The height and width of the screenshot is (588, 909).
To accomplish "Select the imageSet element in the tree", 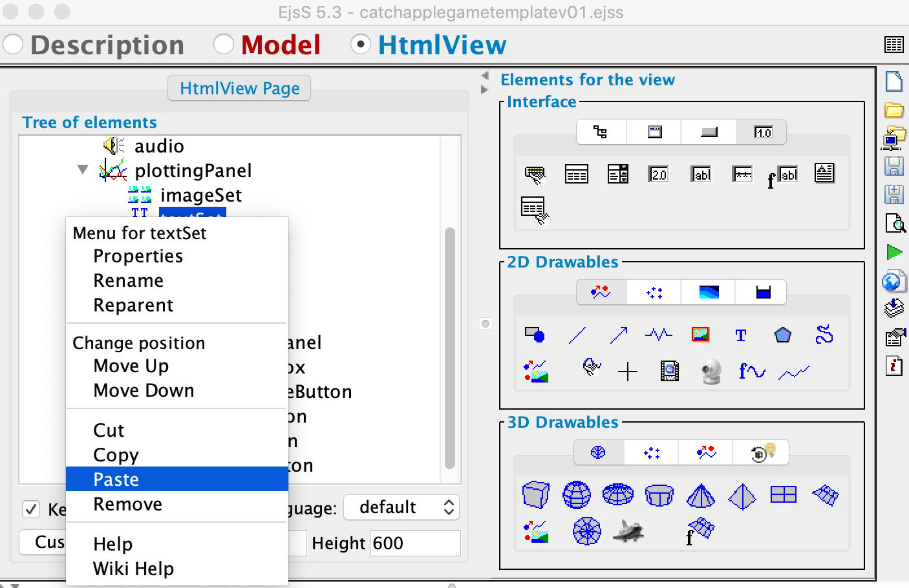I will point(201,196).
